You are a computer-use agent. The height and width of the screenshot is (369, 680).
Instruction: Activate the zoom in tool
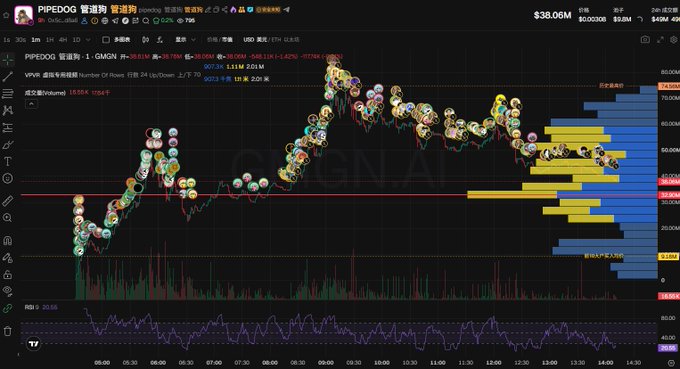tap(8, 218)
